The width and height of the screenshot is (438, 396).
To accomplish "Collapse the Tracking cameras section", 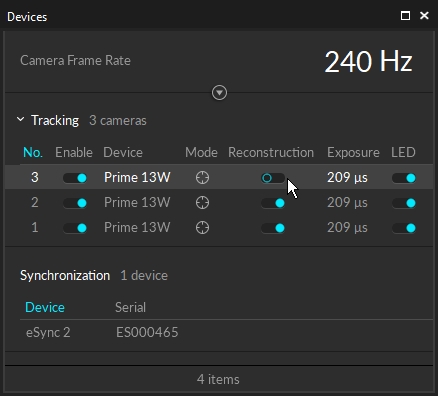I will pyautogui.click(x=21, y=119).
